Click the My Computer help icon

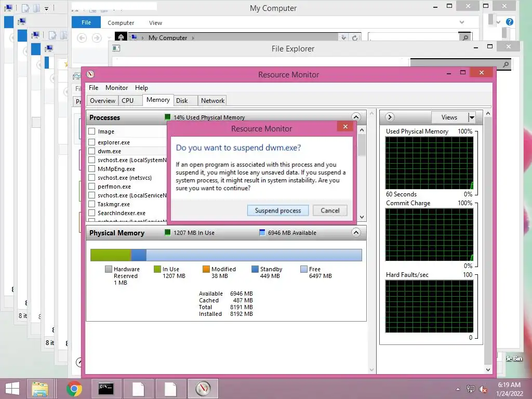click(x=509, y=22)
